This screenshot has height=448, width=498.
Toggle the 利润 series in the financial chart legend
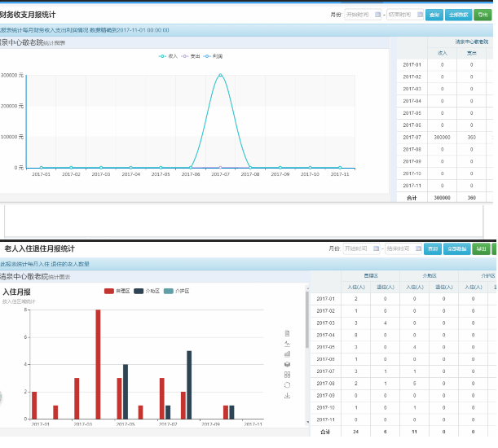coord(213,56)
